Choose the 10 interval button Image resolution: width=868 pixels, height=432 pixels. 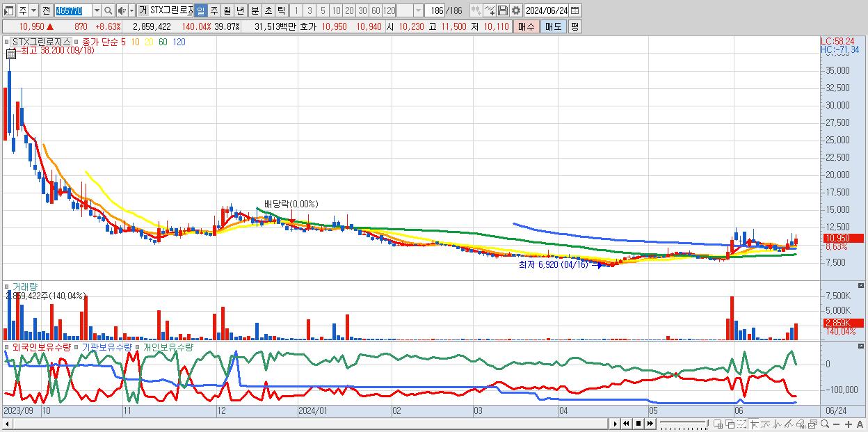336,10
